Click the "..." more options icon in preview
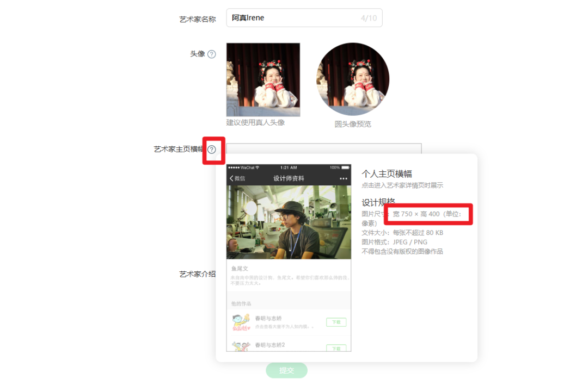Image resolution: width=588 pixels, height=385 pixels. [344, 178]
